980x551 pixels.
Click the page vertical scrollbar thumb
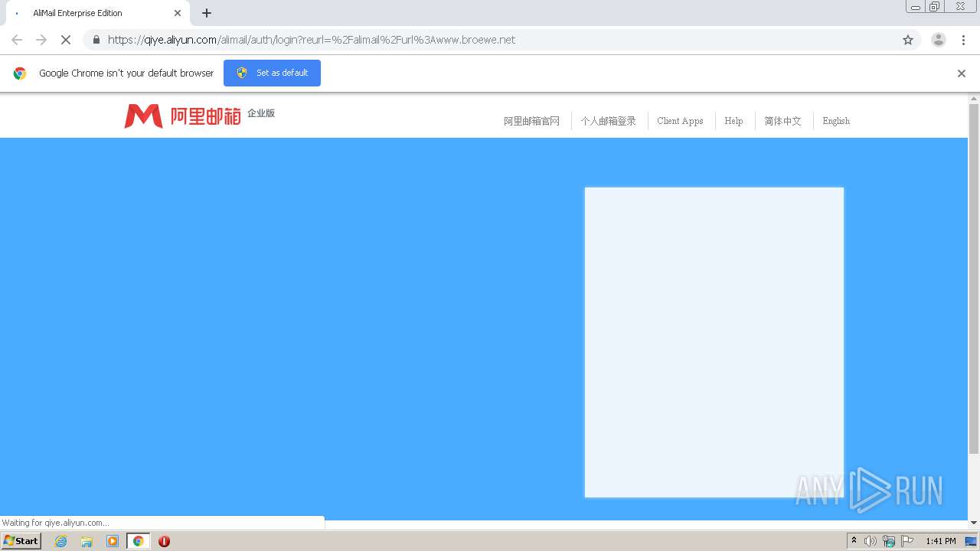click(x=974, y=279)
